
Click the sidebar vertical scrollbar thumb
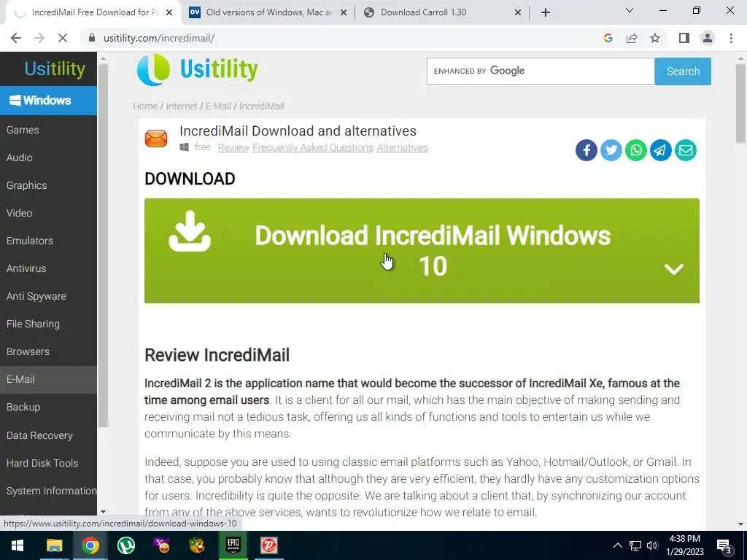point(103,245)
